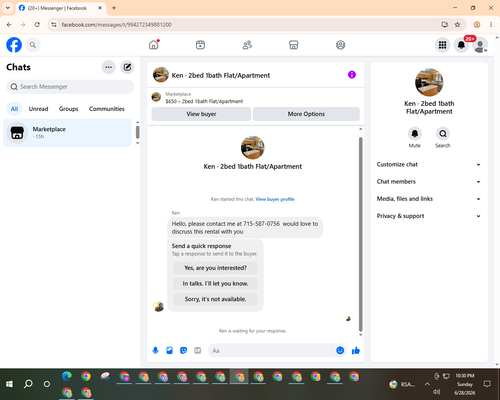
Task: Open Windows notification center icon
Action: [487, 384]
